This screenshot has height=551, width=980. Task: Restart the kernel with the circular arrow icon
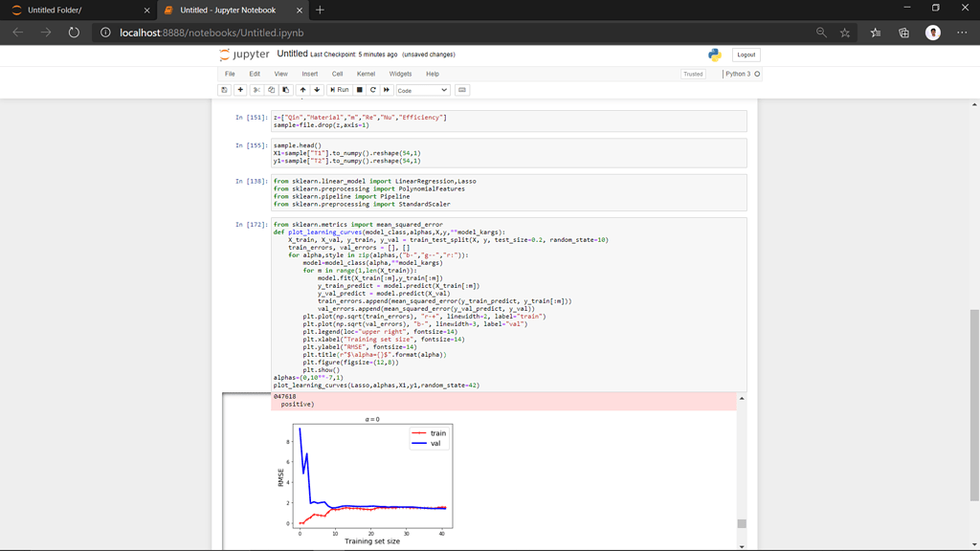[373, 90]
